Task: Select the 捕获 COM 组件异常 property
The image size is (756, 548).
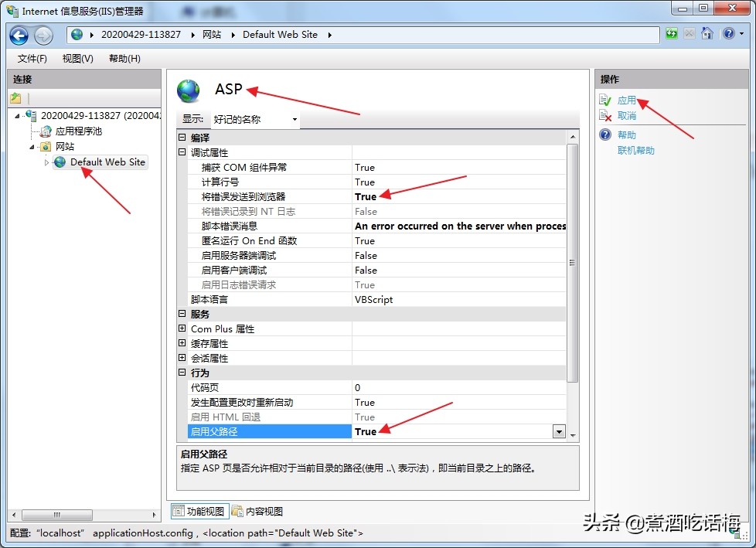Action: coord(376,167)
